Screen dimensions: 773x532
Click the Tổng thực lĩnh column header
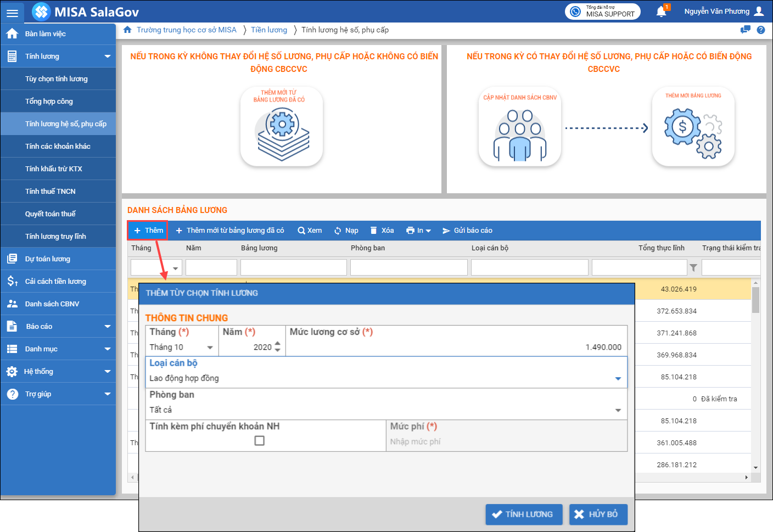[x=661, y=248]
